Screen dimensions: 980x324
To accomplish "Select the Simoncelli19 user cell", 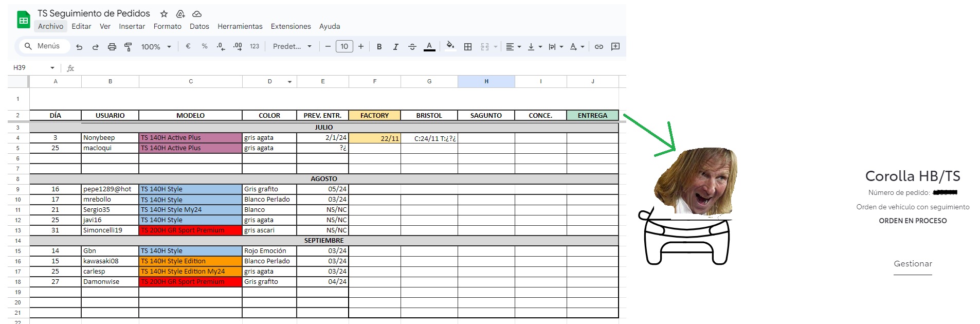I will [x=110, y=230].
